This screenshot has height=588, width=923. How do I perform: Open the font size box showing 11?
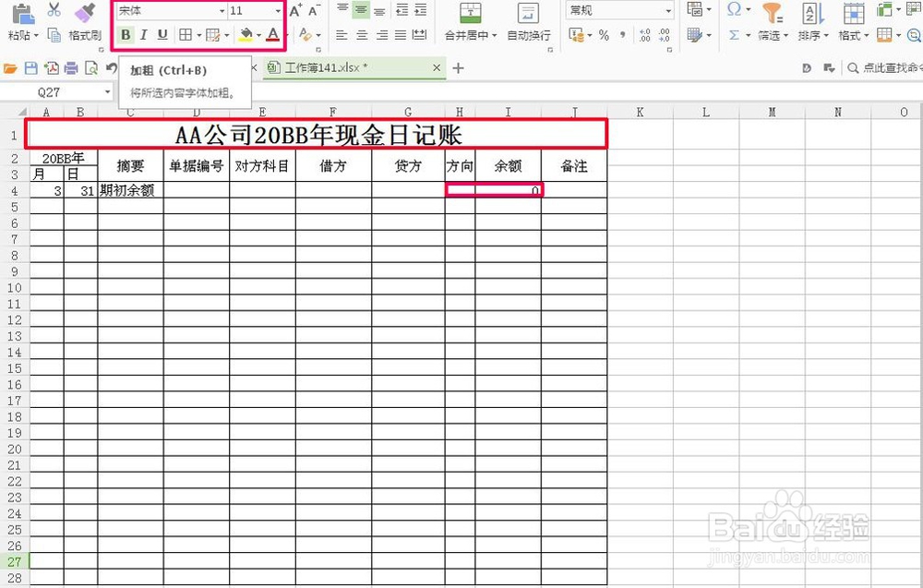tap(255, 10)
